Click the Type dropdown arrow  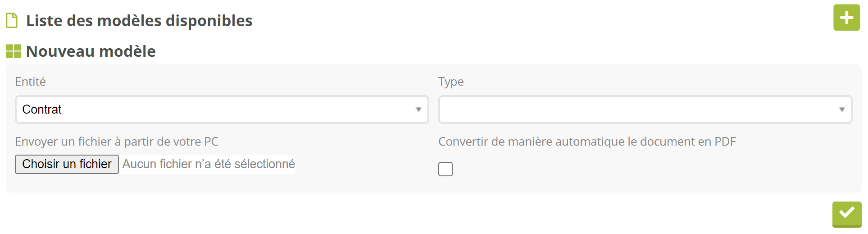tap(841, 110)
